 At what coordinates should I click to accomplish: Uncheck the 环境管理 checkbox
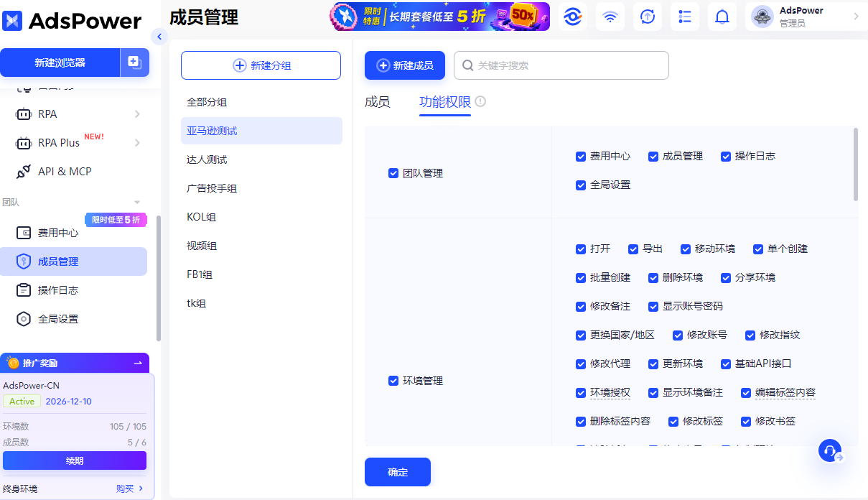(x=393, y=381)
